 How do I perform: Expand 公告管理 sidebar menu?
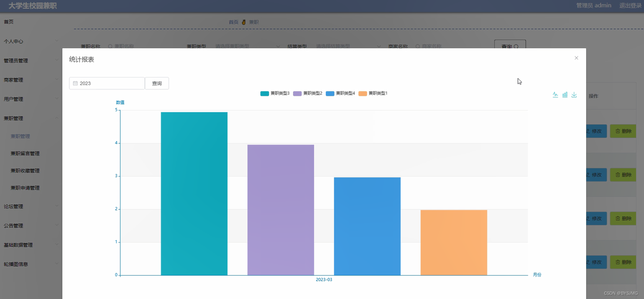(x=31, y=226)
